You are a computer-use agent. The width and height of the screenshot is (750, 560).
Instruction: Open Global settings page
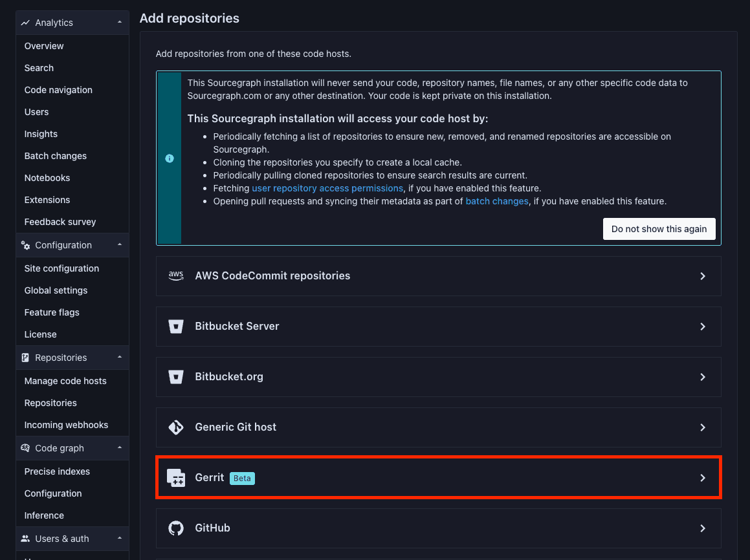[x=56, y=290]
